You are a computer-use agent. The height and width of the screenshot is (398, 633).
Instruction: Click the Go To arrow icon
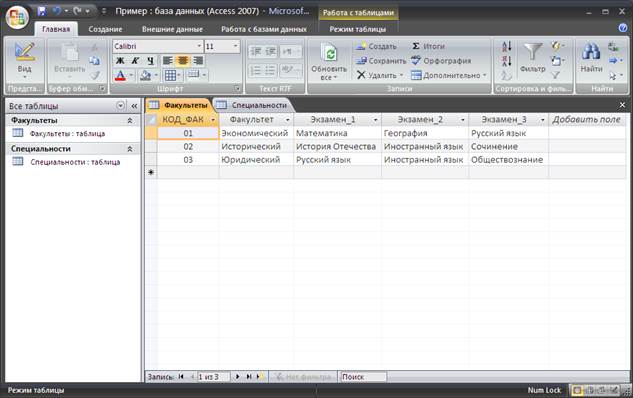tap(615, 61)
